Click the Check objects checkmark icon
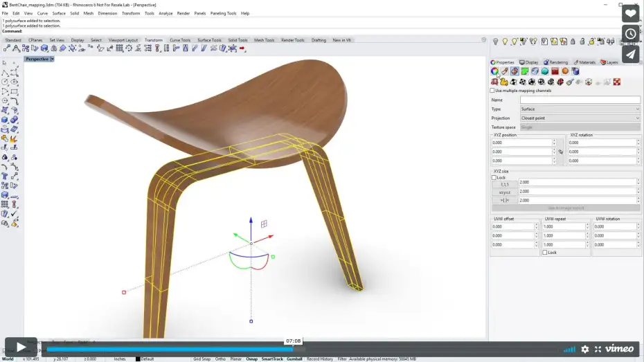Image resolution: width=644 pixels, height=362 pixels. tap(15, 214)
